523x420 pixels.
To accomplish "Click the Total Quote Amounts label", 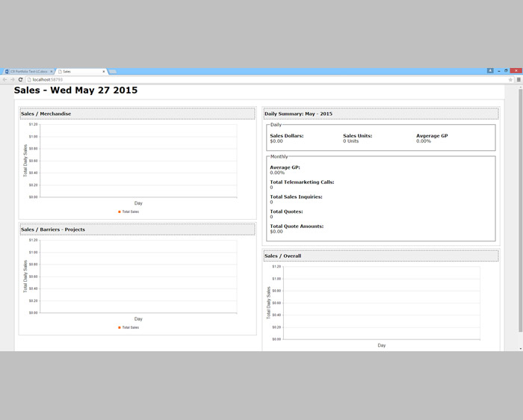I will coord(297,226).
